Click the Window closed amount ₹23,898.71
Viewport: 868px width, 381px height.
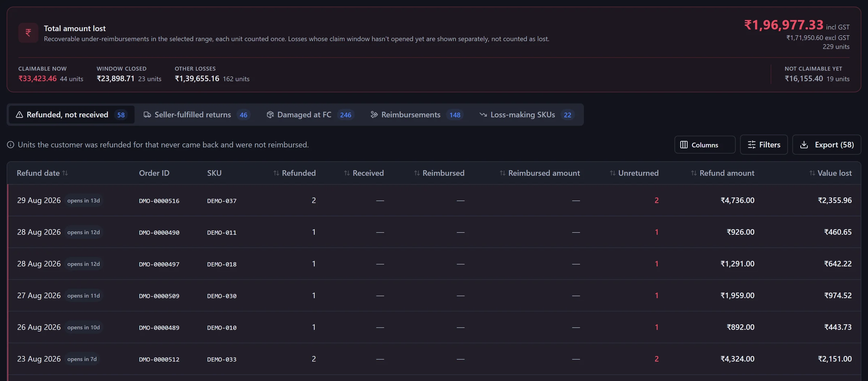115,79
